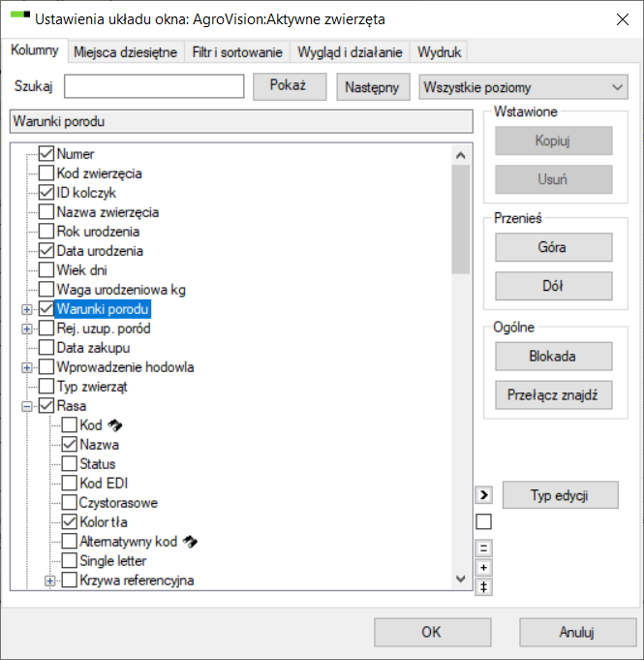Click the binoculars icon next to Kod
Viewport: 644px width, 660px height.
pyautogui.click(x=114, y=425)
